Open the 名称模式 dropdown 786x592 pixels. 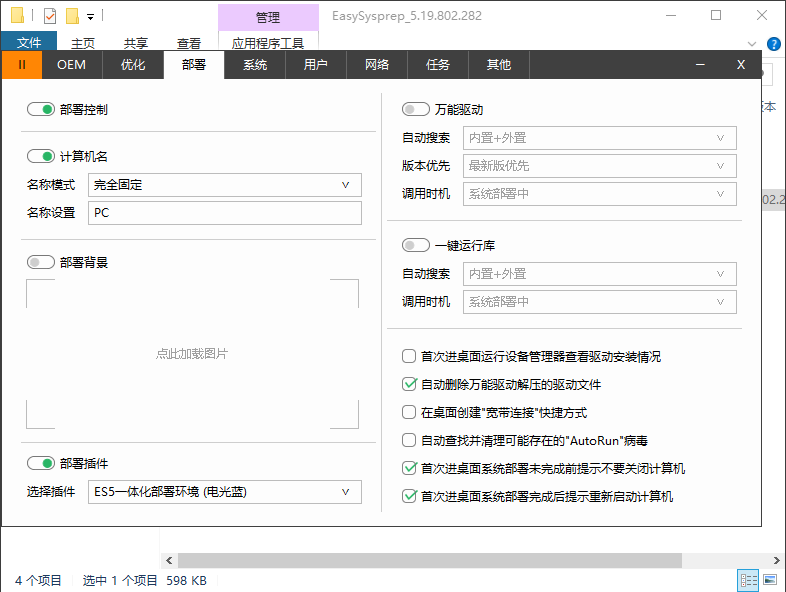point(225,185)
